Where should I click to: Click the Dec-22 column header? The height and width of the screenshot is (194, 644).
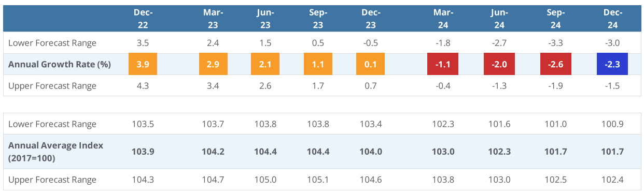pos(143,18)
